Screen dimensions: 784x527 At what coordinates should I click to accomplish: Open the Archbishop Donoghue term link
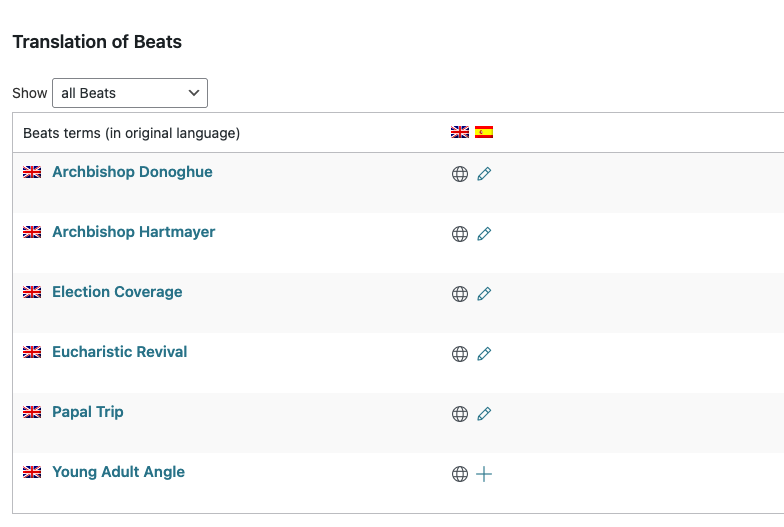132,172
